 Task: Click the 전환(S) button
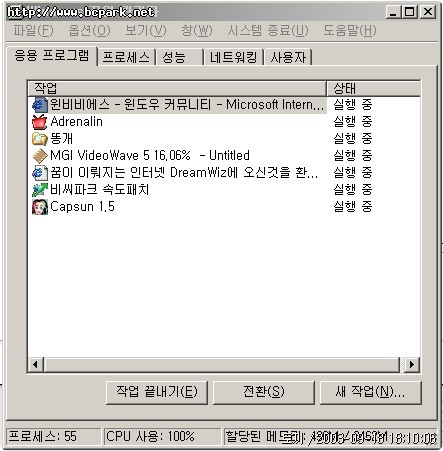[264, 392]
